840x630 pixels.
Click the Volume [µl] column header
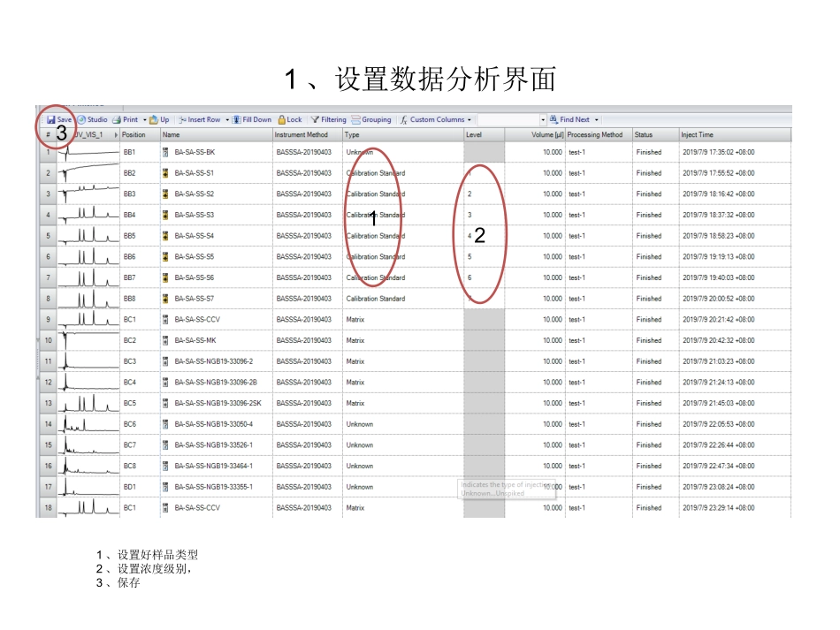click(535, 135)
